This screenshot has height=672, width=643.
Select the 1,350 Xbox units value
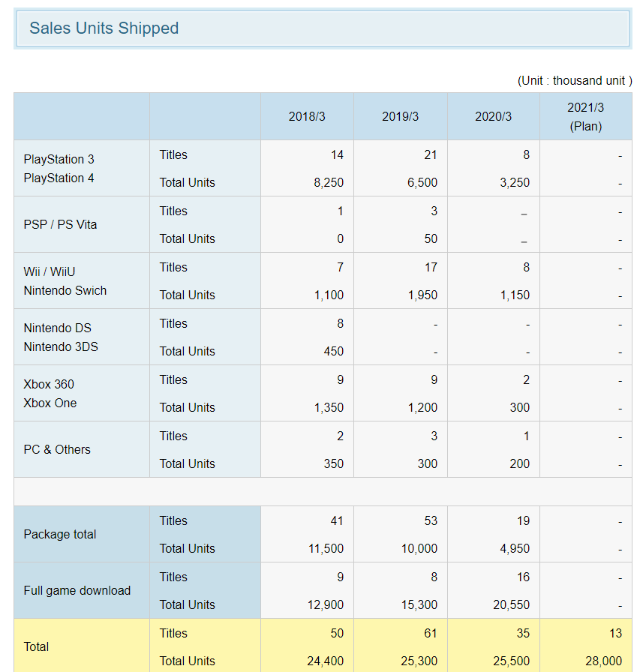click(x=329, y=407)
